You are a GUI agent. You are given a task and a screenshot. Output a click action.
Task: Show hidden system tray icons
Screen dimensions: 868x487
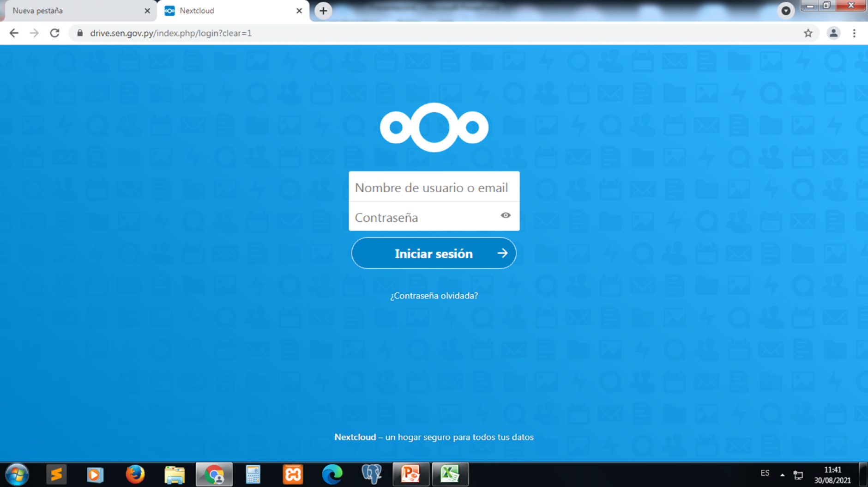(x=782, y=475)
